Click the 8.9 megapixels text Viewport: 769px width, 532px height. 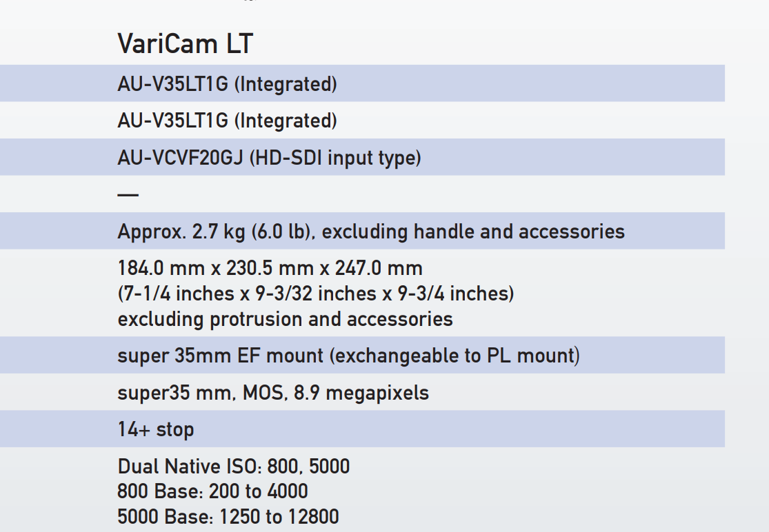377,393
